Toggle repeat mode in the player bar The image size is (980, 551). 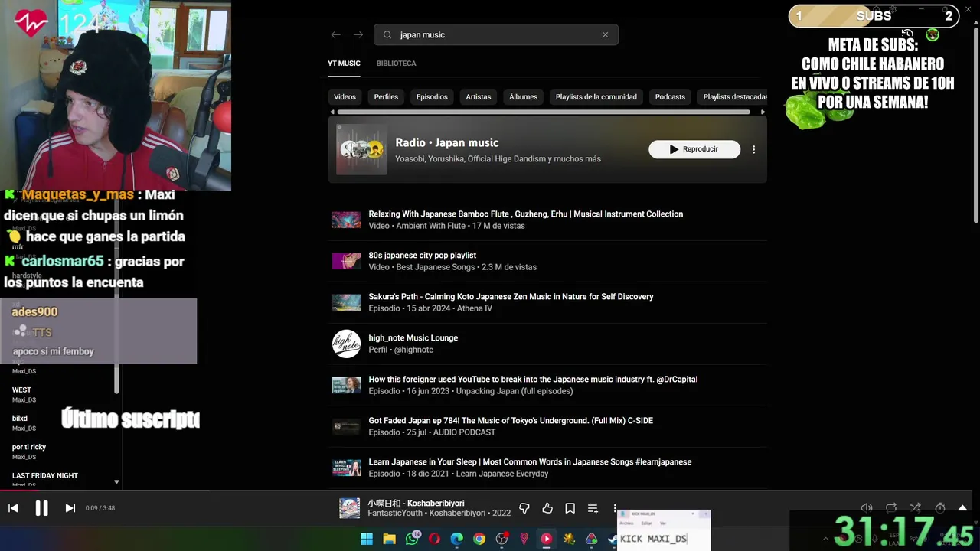891,508
